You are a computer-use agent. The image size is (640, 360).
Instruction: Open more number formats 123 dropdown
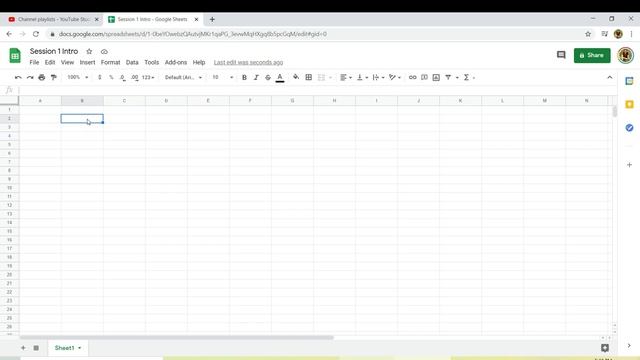pos(148,77)
